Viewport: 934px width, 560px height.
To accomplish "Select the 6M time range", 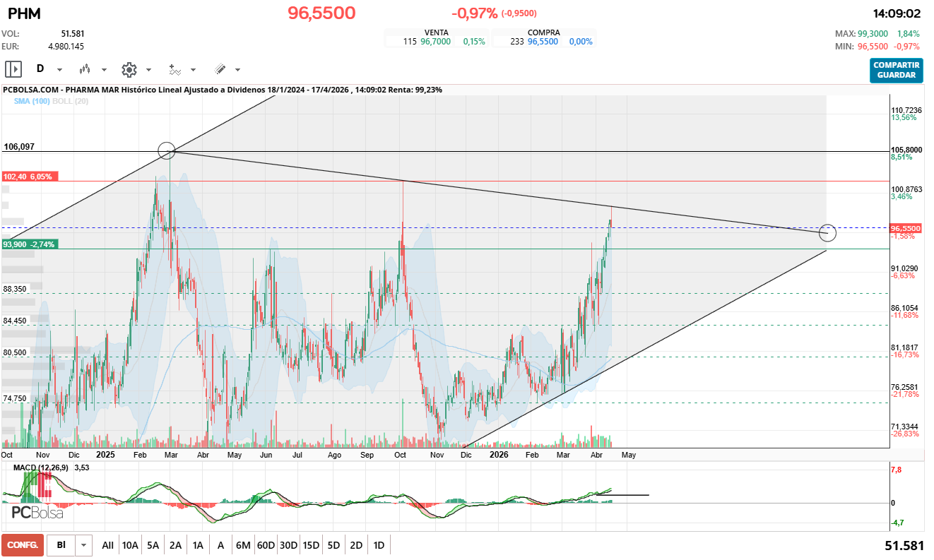I will click(x=243, y=545).
